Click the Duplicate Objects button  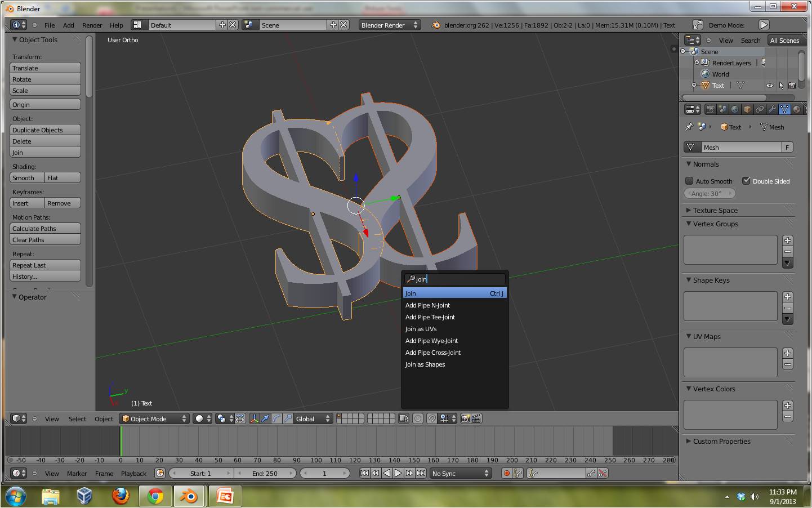(45, 130)
